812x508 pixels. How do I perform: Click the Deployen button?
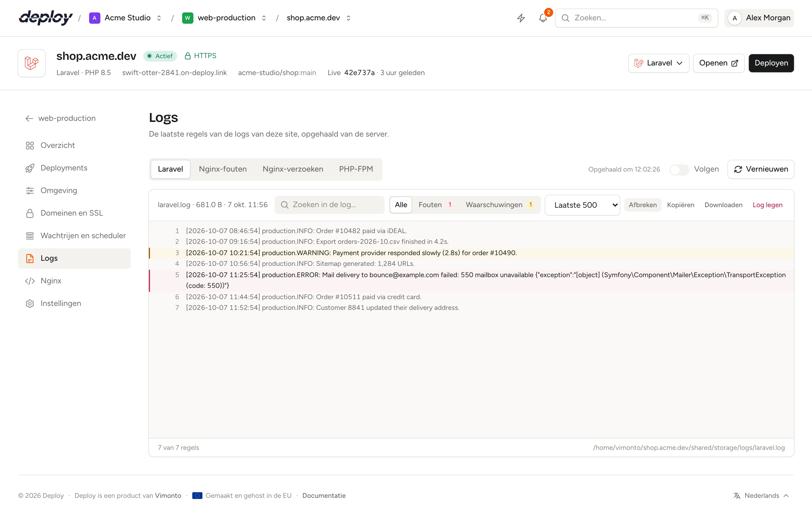[771, 63]
